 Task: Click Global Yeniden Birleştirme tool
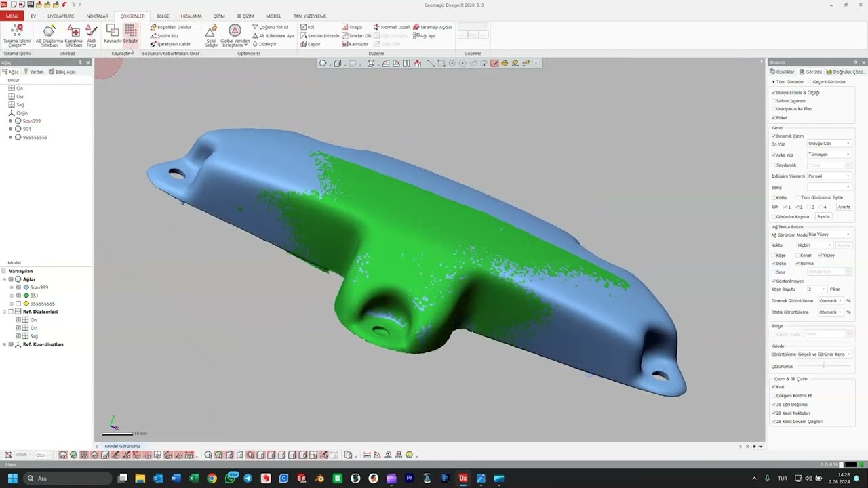coord(235,36)
